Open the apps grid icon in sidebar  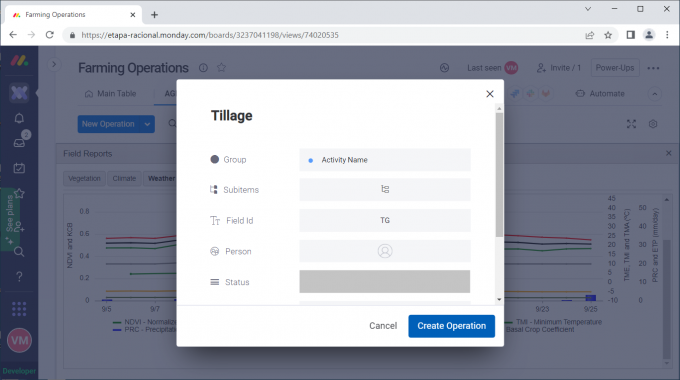coord(19,309)
